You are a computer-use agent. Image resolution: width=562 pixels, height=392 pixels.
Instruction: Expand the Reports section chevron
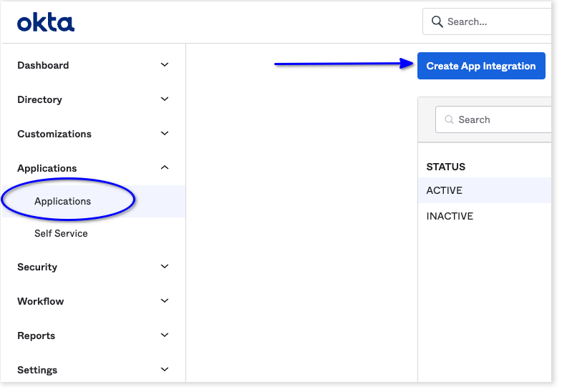click(x=165, y=335)
